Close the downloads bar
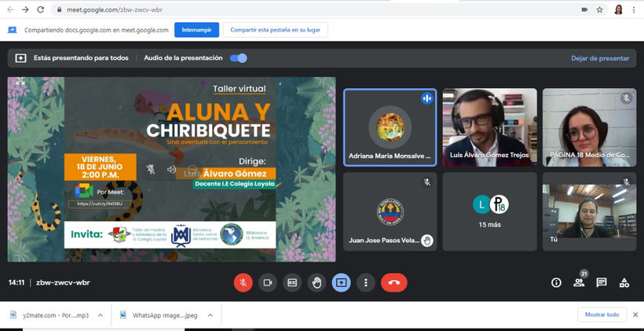Viewport: 644px width, 331px height. click(635, 314)
